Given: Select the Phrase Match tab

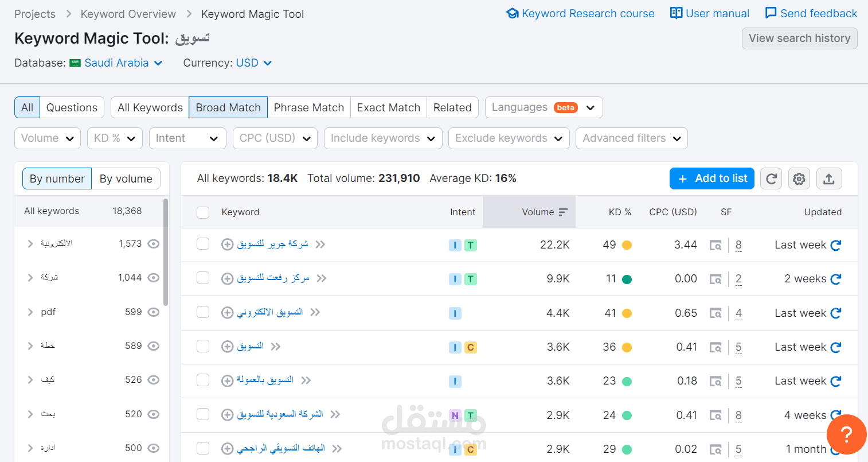Looking at the screenshot, I should [x=309, y=107].
